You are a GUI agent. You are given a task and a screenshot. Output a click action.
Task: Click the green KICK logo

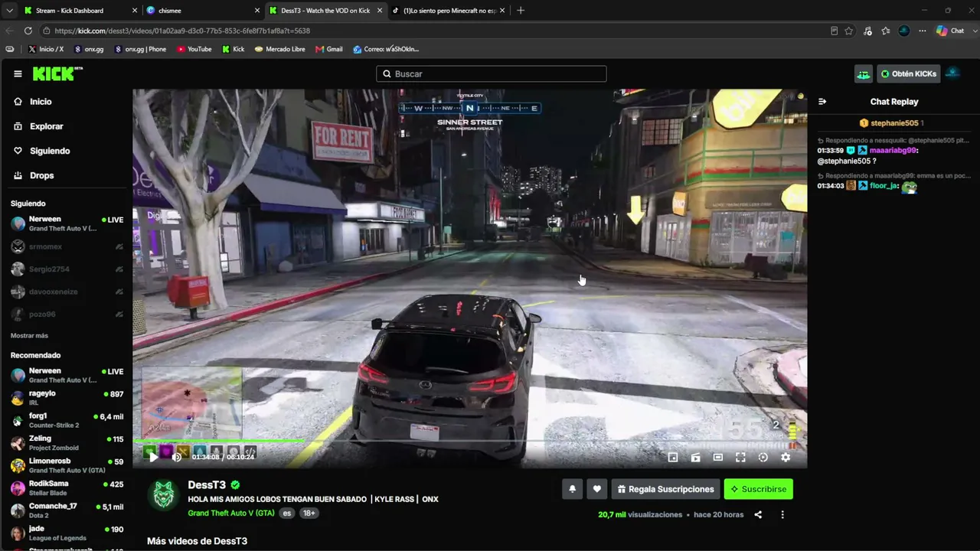[x=57, y=73]
